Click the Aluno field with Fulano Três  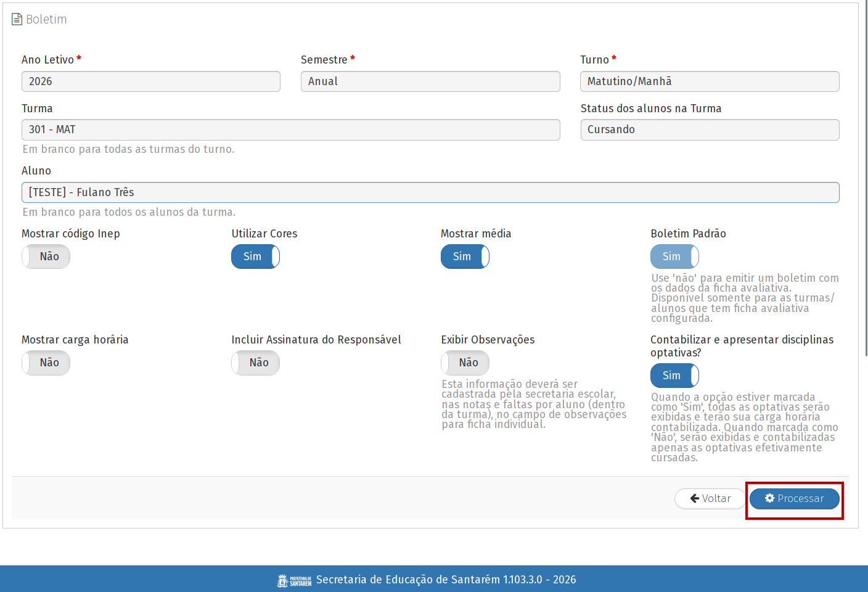point(430,192)
